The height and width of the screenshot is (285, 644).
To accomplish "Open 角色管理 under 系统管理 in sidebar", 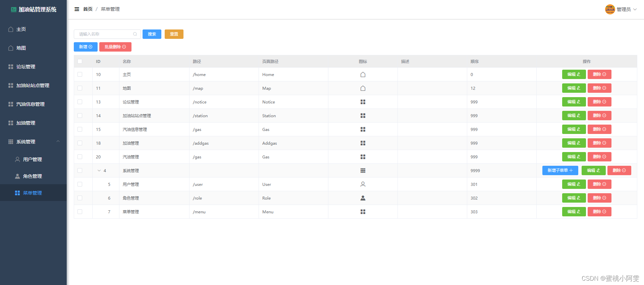I will pyautogui.click(x=33, y=176).
